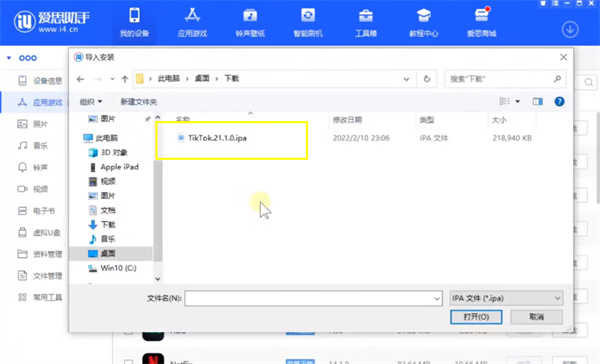This screenshot has height=364, width=600.
Task: Select 视频 folder in the dialog tree
Action: [102, 181]
